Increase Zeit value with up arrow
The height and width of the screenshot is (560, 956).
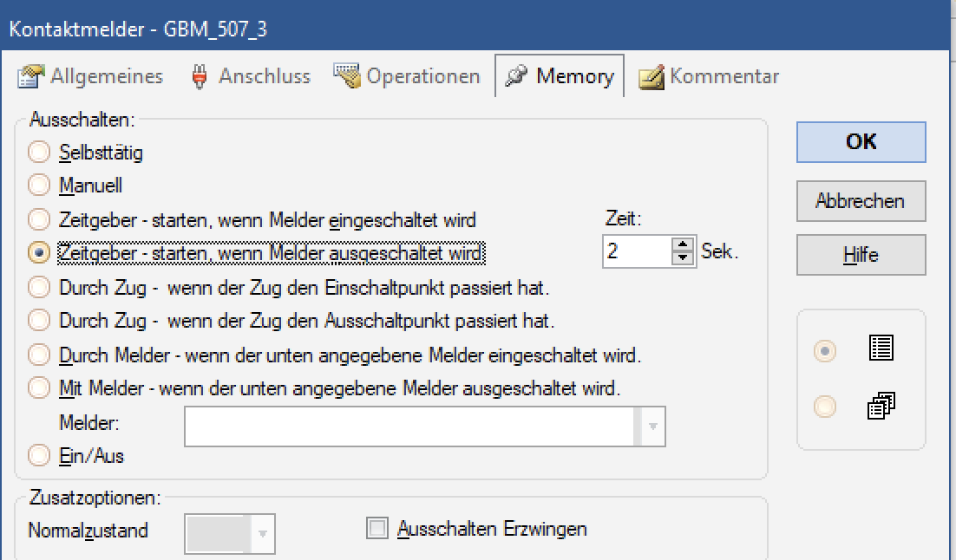(x=684, y=245)
